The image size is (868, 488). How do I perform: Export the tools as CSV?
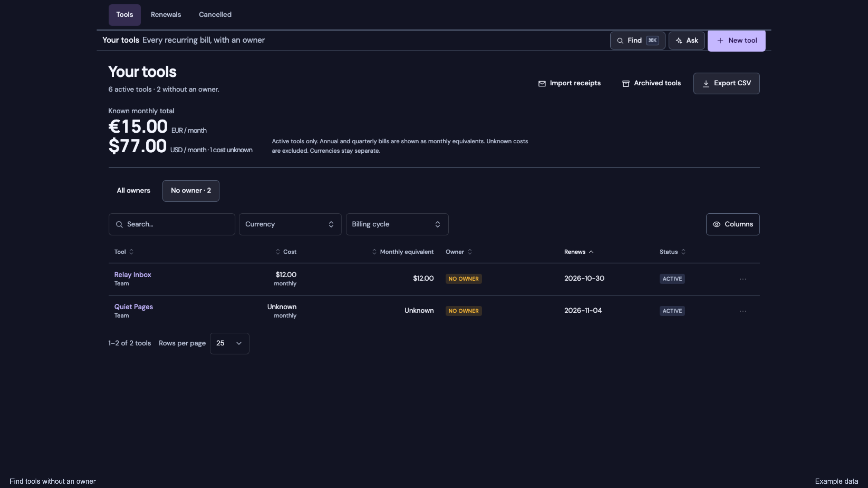click(726, 83)
